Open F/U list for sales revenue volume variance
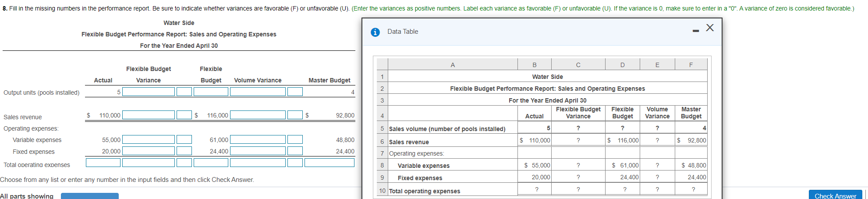The width and height of the screenshot is (868, 199). (x=295, y=115)
